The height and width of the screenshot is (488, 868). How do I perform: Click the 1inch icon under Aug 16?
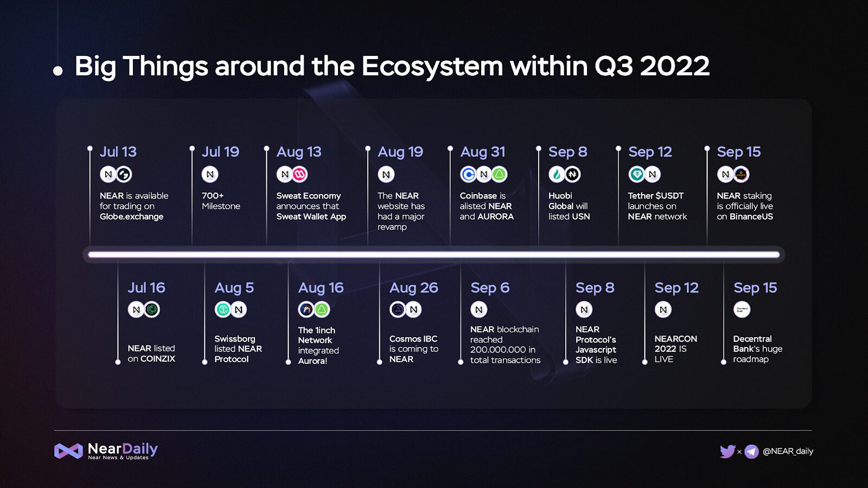(307, 310)
